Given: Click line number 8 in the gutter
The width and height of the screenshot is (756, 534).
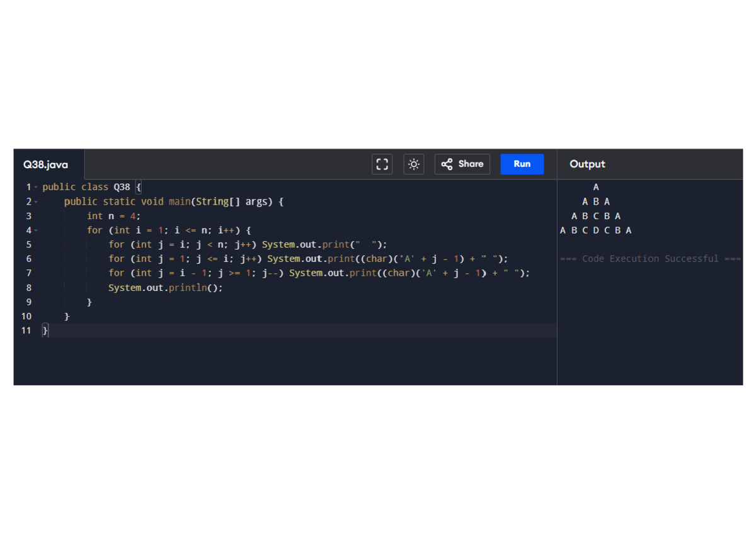Looking at the screenshot, I should [28, 288].
